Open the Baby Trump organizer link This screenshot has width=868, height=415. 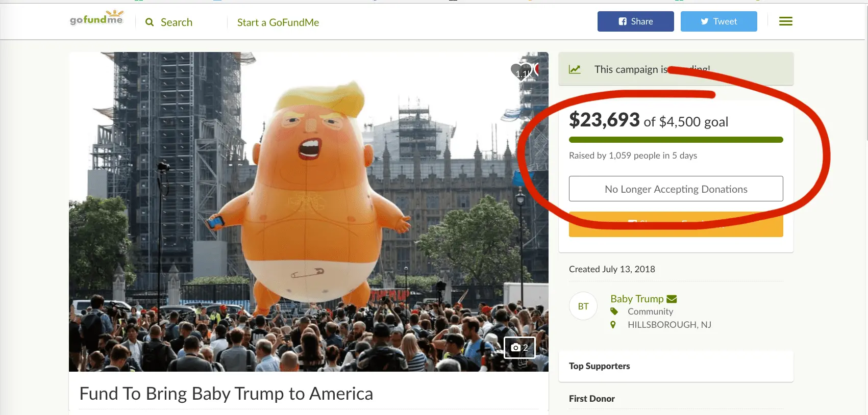637,299
